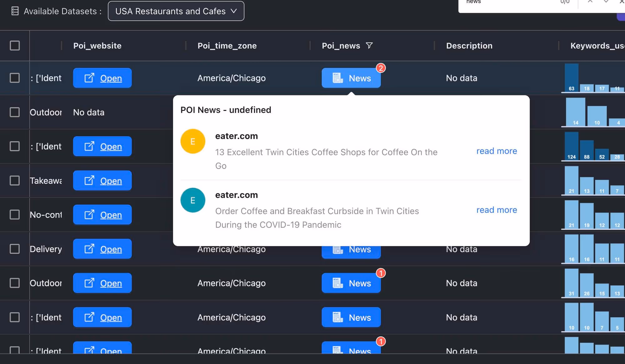Click the bar labeled 88 in keywords chart
625x364 pixels.
point(587,150)
